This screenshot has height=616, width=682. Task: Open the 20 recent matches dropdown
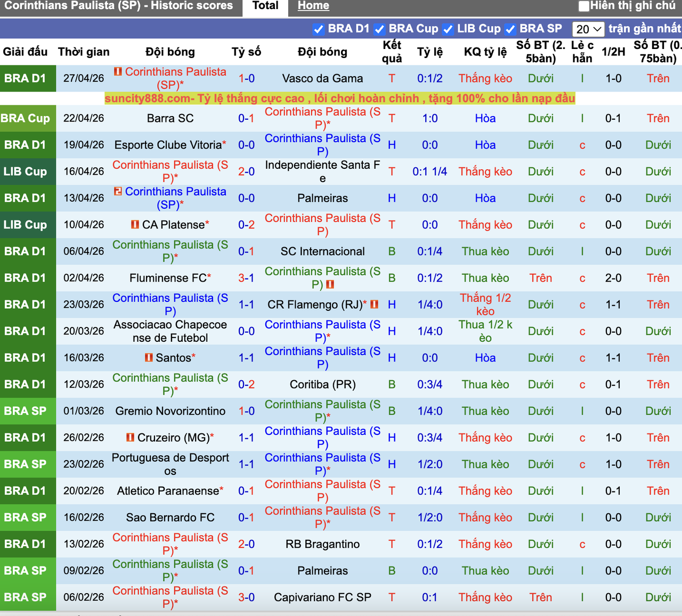pyautogui.click(x=588, y=29)
